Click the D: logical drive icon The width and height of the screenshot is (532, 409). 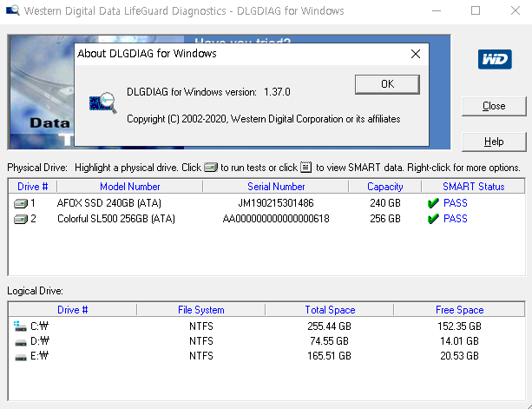(20, 342)
